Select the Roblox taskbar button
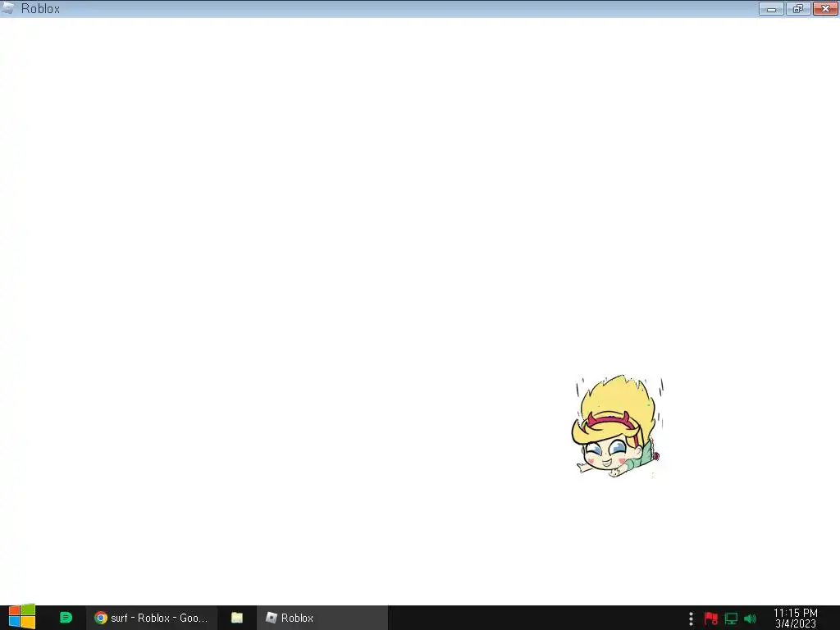 pyautogui.click(x=322, y=618)
